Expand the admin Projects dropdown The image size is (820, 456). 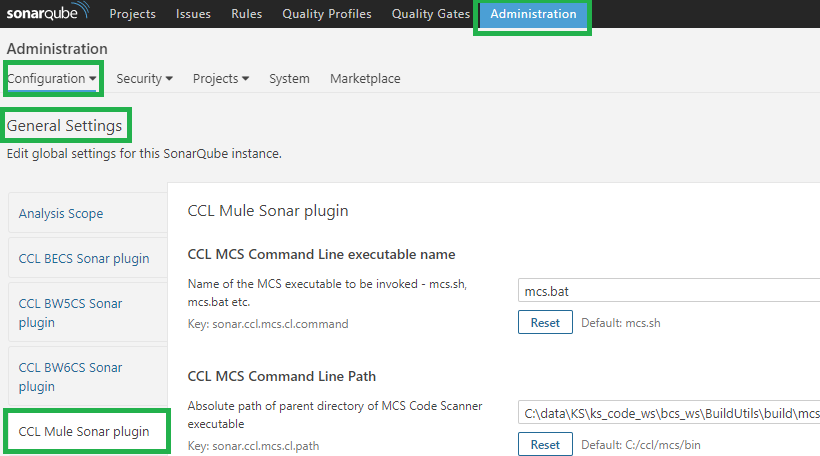pyautogui.click(x=221, y=78)
